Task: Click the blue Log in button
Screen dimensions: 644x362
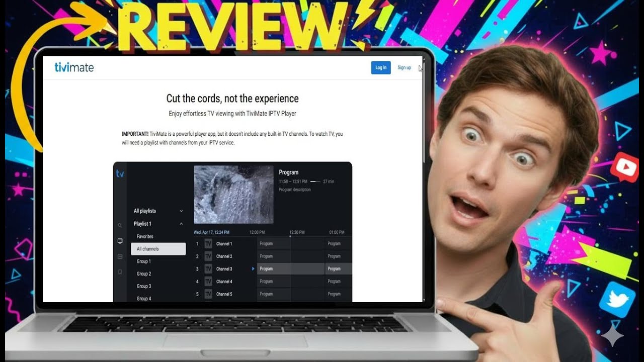Action: (x=381, y=68)
